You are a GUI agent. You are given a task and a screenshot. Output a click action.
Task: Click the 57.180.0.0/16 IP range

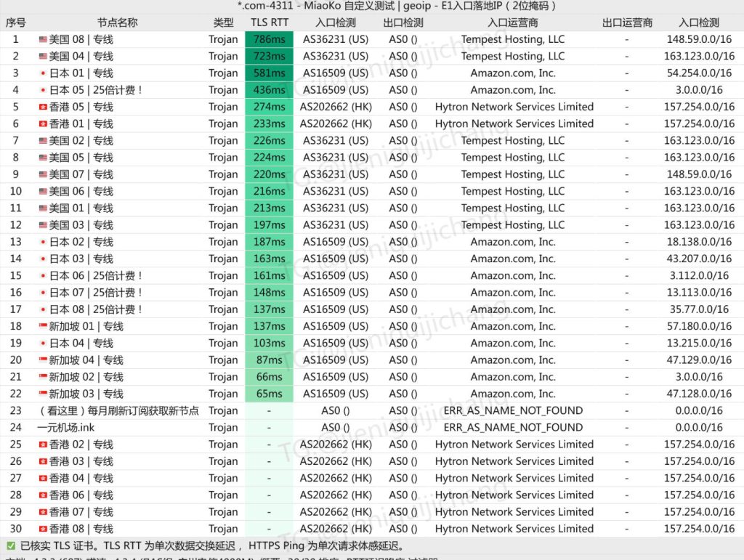point(699,326)
